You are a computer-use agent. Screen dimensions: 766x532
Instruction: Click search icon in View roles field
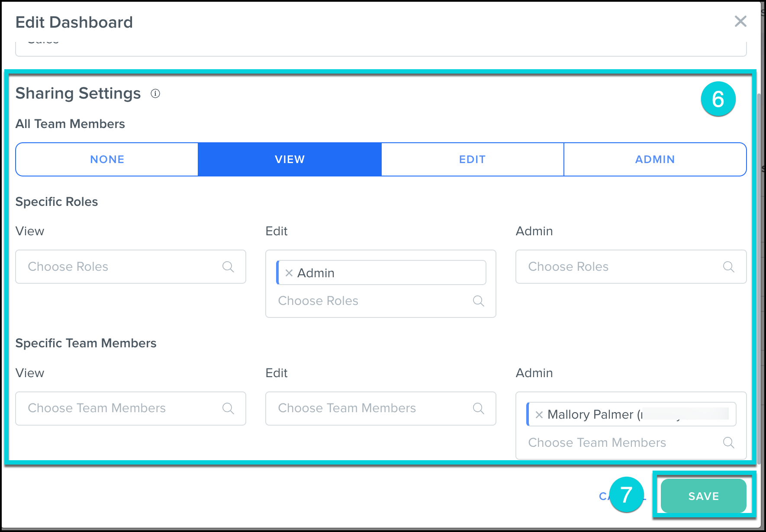pos(228,267)
